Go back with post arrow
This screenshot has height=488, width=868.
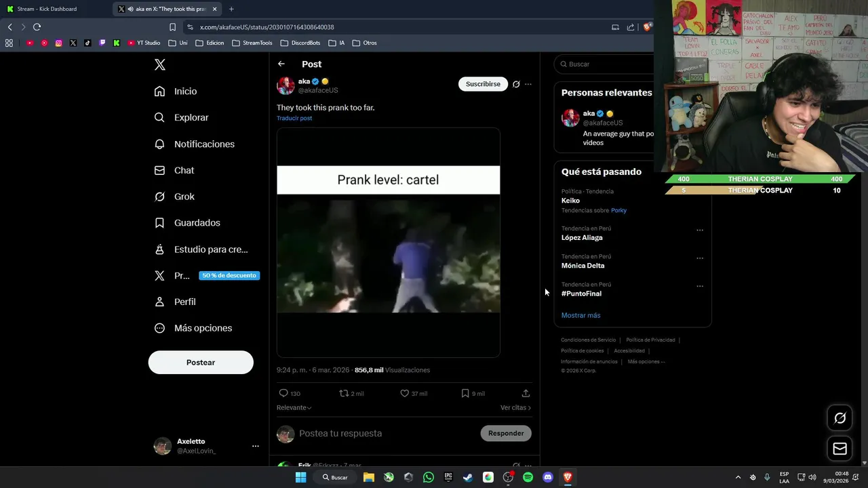[x=281, y=64]
